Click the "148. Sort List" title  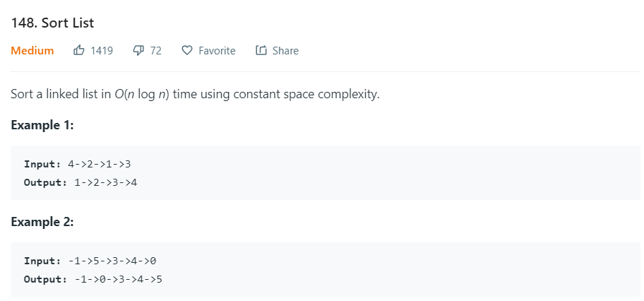pyautogui.click(x=52, y=23)
